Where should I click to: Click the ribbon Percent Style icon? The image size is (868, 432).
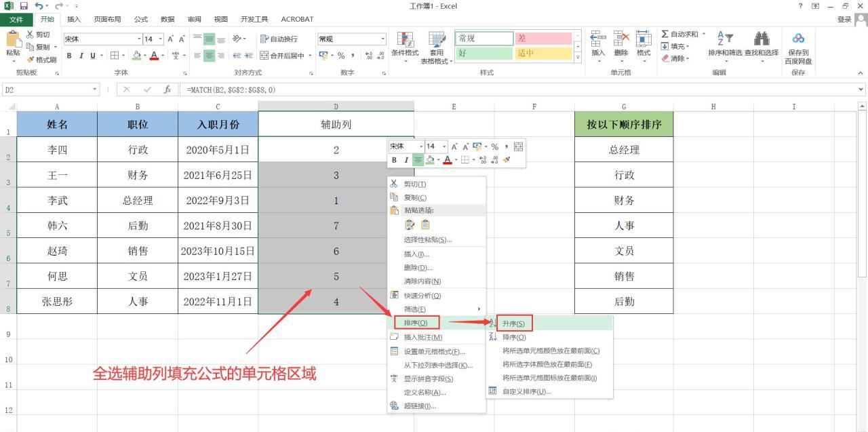point(341,56)
